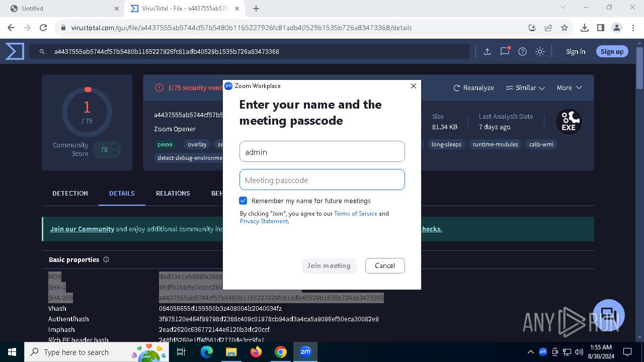Click the long-sleeps tag

(446, 144)
